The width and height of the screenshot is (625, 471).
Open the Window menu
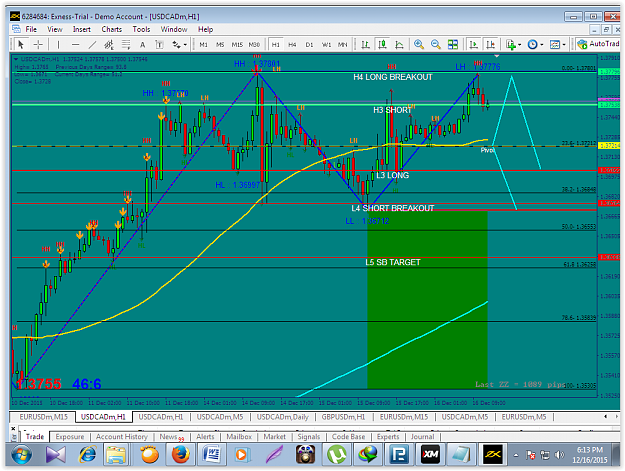[x=174, y=29]
